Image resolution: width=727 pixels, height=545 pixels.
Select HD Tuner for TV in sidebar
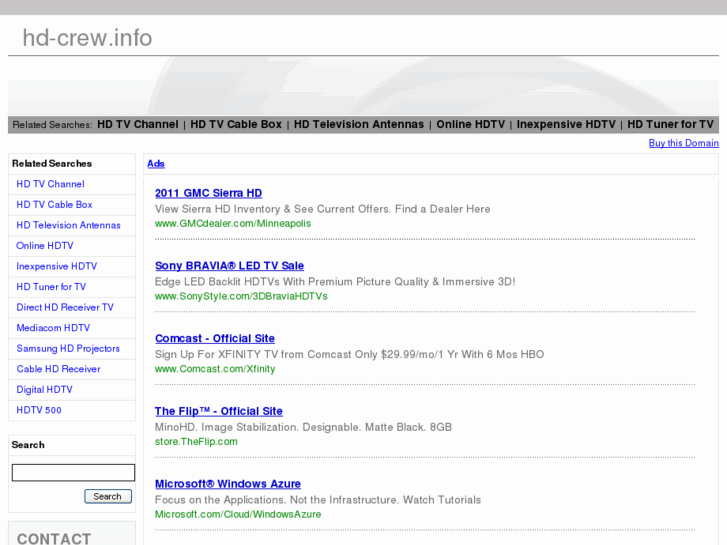[x=51, y=287]
